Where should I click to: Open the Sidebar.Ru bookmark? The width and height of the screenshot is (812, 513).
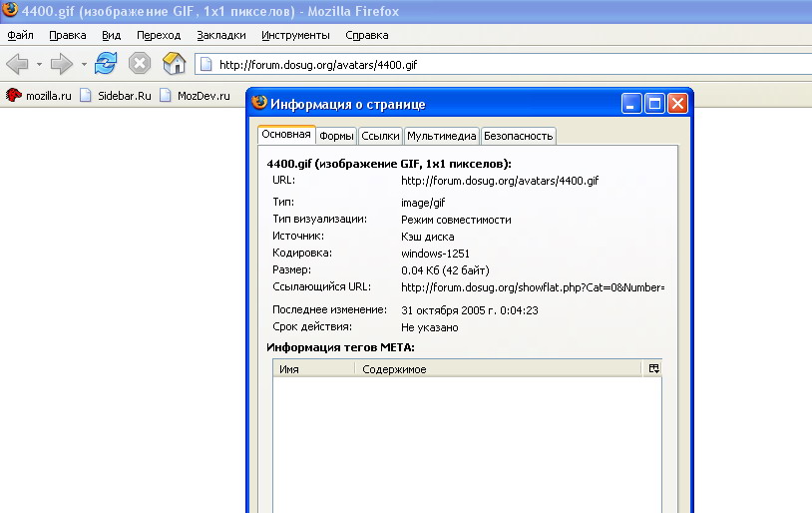click(x=116, y=96)
